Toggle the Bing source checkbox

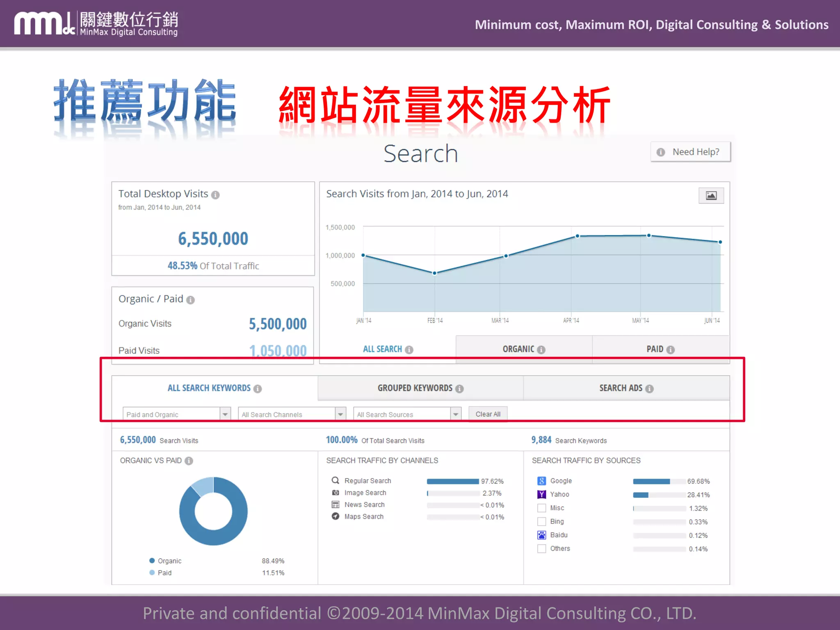[541, 521]
